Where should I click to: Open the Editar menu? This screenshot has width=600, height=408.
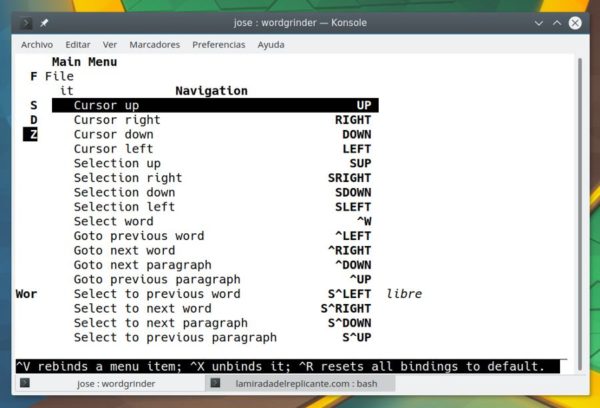pos(78,45)
